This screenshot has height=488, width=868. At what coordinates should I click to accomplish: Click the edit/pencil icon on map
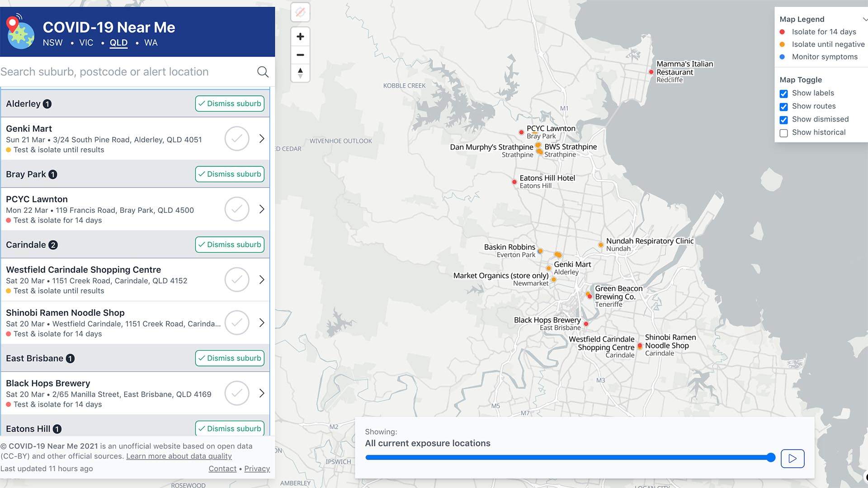300,12
